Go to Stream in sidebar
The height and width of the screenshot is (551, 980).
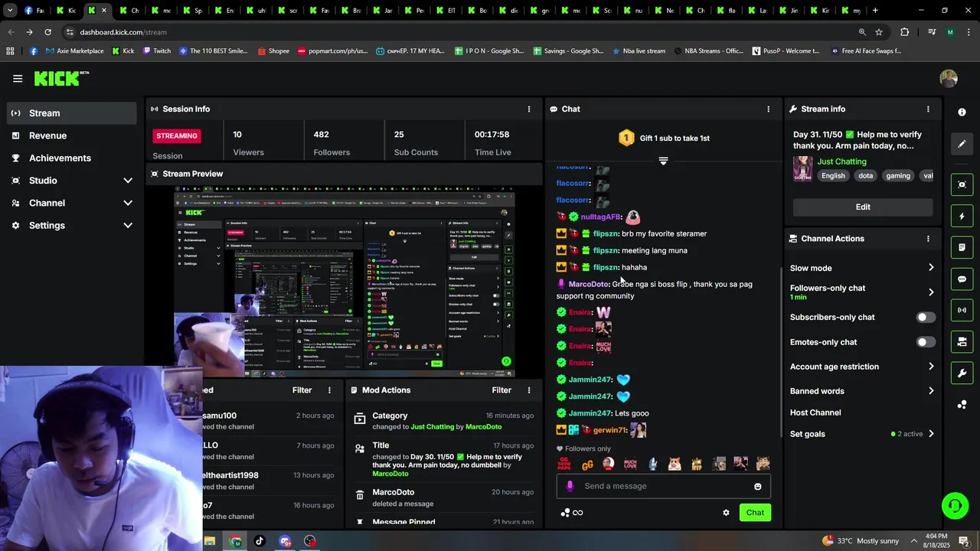pos(72,113)
